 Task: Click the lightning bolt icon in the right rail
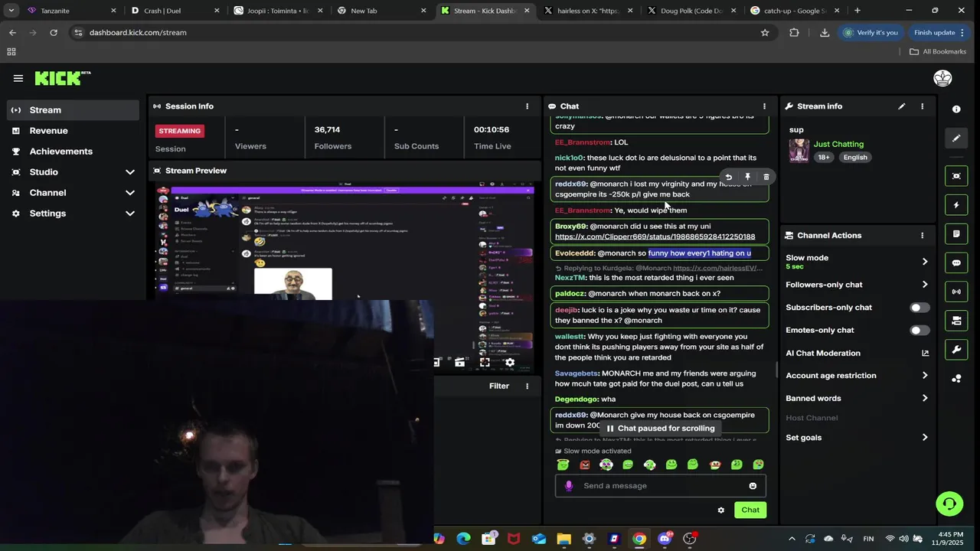coord(956,205)
